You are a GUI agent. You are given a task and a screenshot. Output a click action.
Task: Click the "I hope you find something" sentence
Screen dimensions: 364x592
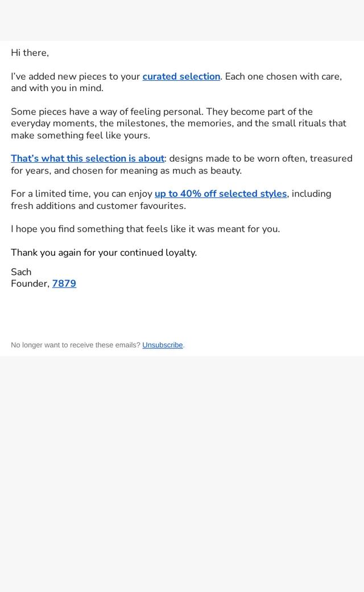pos(145,229)
